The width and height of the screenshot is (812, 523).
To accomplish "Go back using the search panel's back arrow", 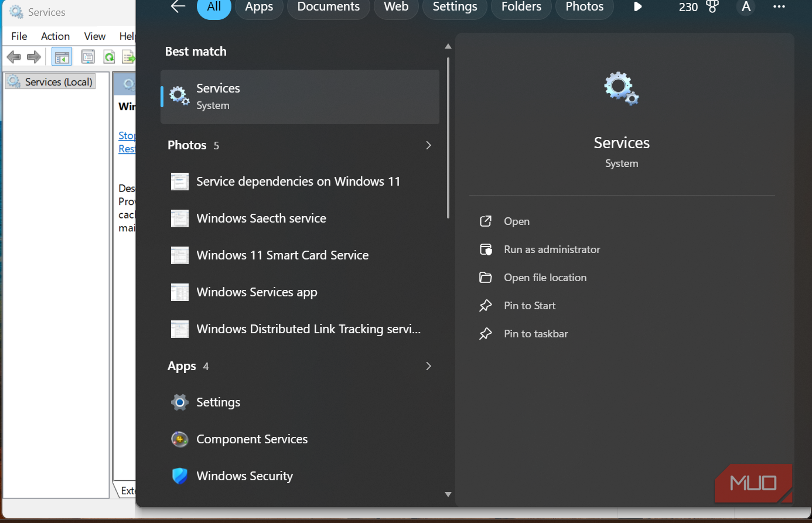I will pyautogui.click(x=178, y=6).
